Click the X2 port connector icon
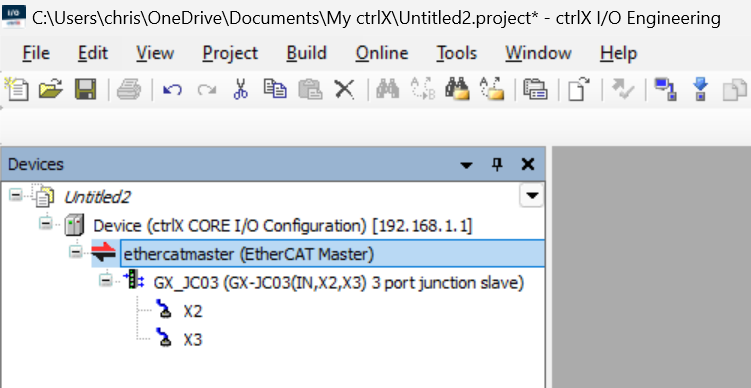The image size is (751, 388). pyautogui.click(x=164, y=309)
